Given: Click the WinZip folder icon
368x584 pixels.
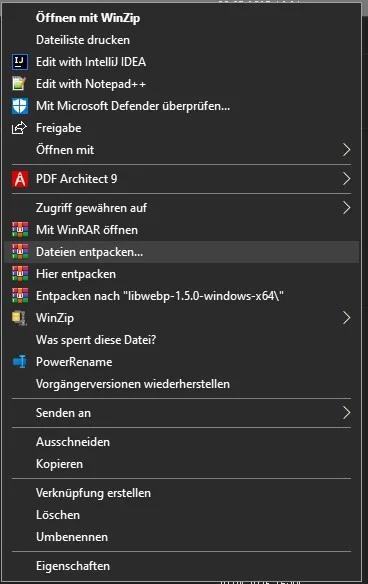Looking at the screenshot, I should click(20, 318).
